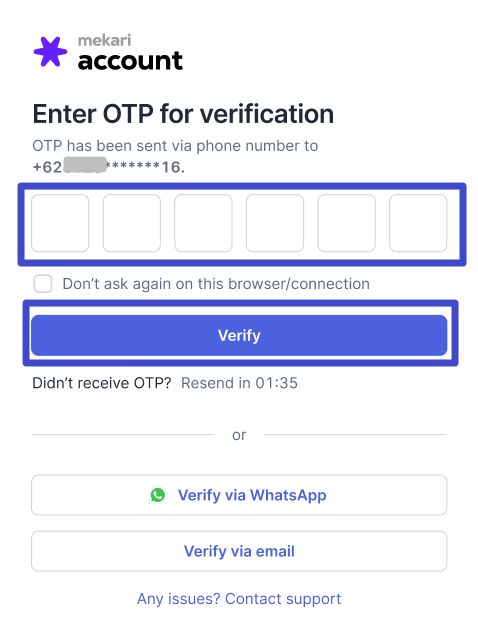Click the "or" divider text

click(239, 435)
